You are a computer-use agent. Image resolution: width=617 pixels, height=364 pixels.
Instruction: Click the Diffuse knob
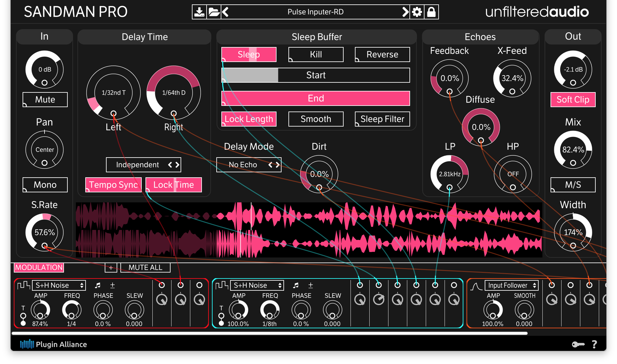[481, 127]
